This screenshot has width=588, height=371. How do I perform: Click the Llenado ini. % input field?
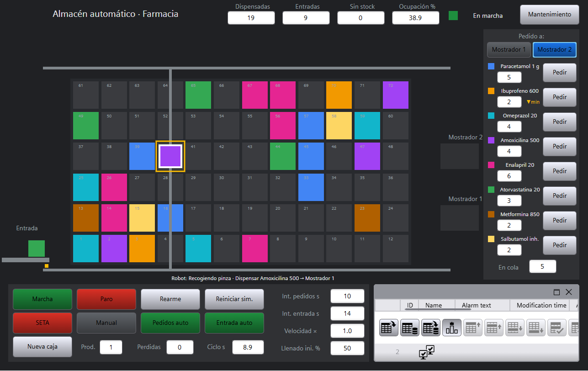(347, 348)
